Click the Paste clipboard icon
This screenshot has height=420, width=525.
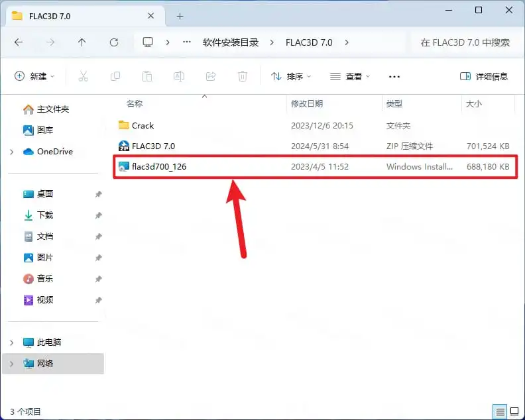tap(147, 76)
